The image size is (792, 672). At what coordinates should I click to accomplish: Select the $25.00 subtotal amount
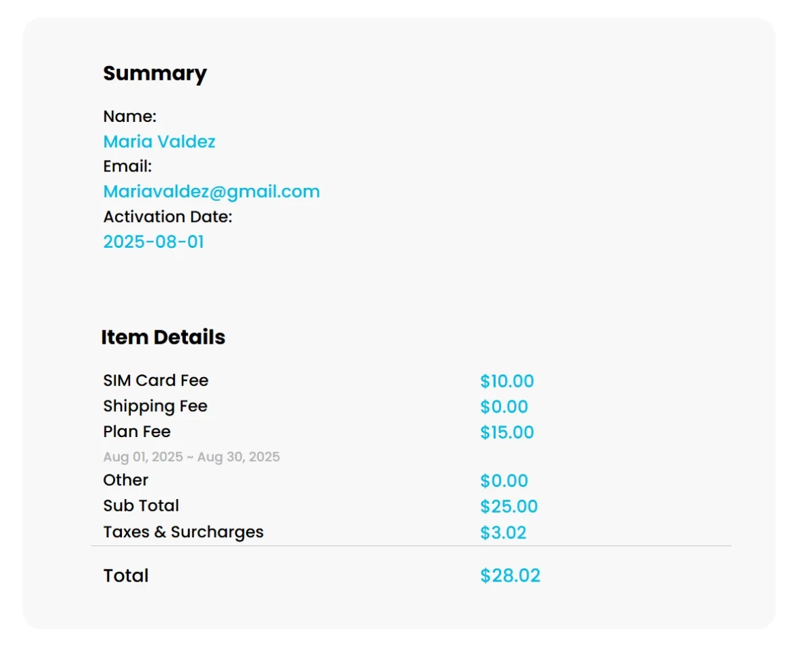(509, 507)
